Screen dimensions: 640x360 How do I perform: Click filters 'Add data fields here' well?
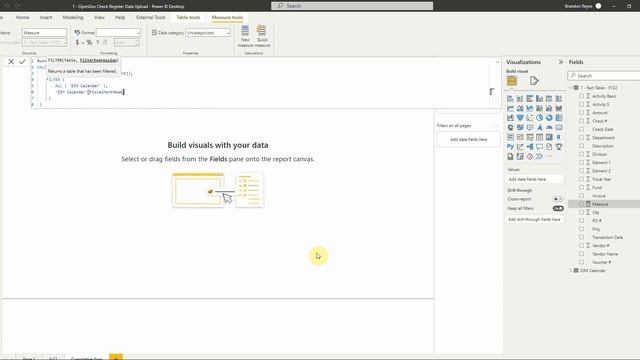[x=469, y=140]
